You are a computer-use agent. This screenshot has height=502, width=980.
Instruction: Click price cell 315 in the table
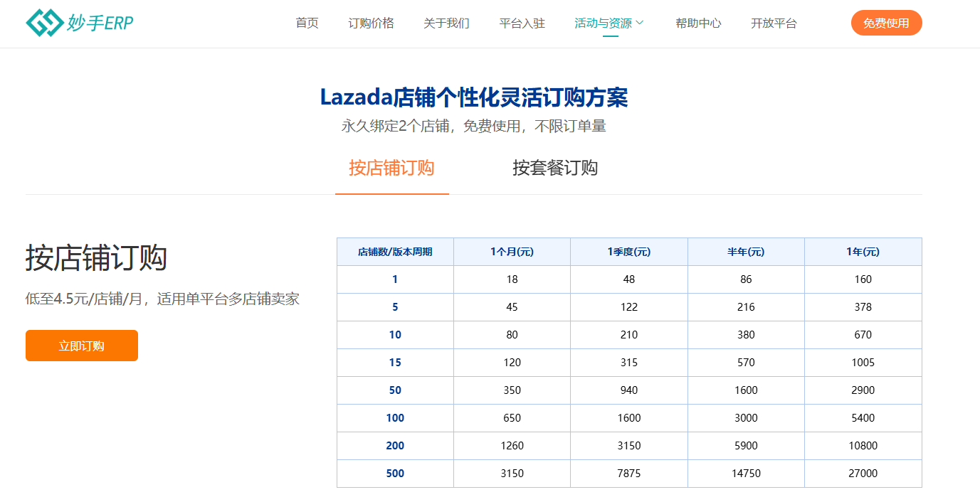(x=629, y=363)
